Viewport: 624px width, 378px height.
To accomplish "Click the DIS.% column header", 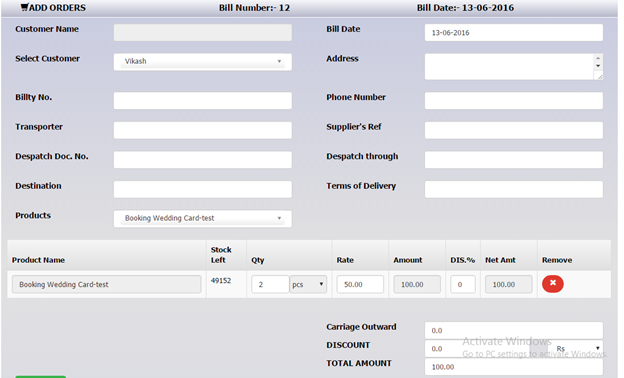I will [462, 260].
